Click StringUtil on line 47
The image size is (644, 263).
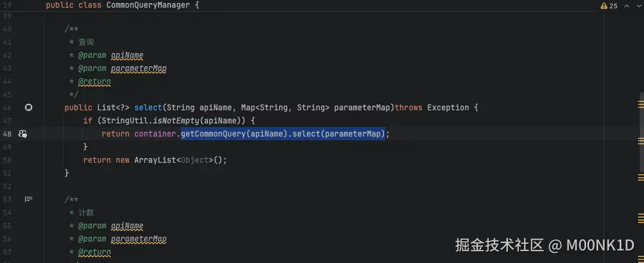[125, 121]
